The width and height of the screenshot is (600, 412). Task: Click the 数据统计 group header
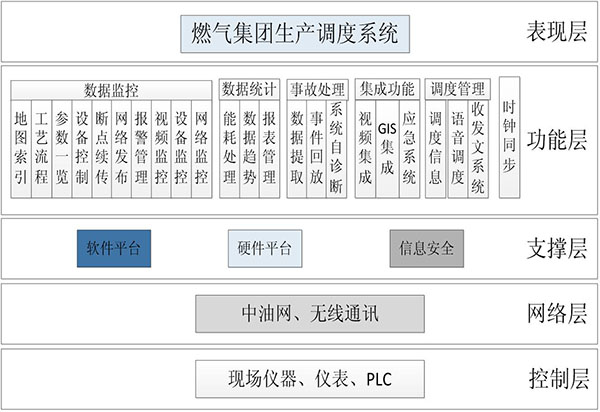click(249, 89)
